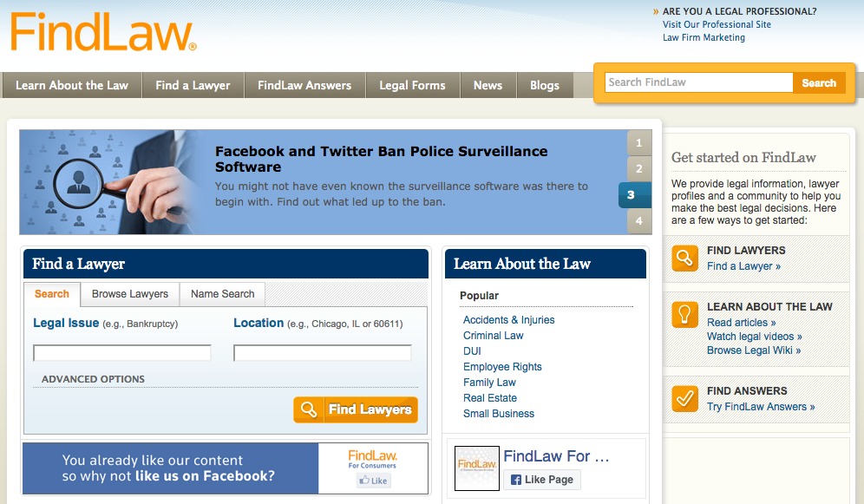Switch to carousel slide 4

[x=638, y=221]
